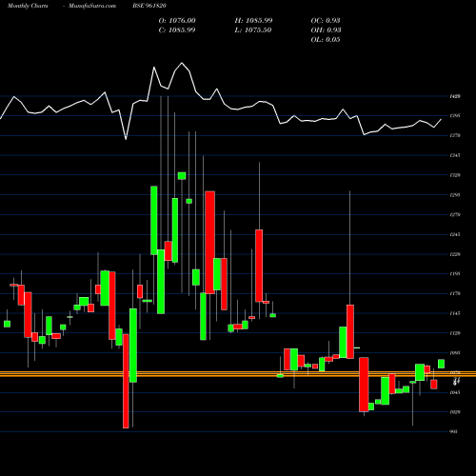Click the 1395 price axis label
This screenshot has width=476, height=476.
455,116
